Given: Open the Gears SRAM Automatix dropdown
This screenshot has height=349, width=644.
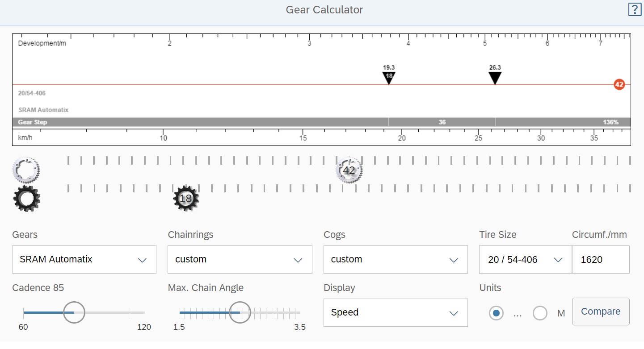Looking at the screenshot, I should [x=84, y=259].
